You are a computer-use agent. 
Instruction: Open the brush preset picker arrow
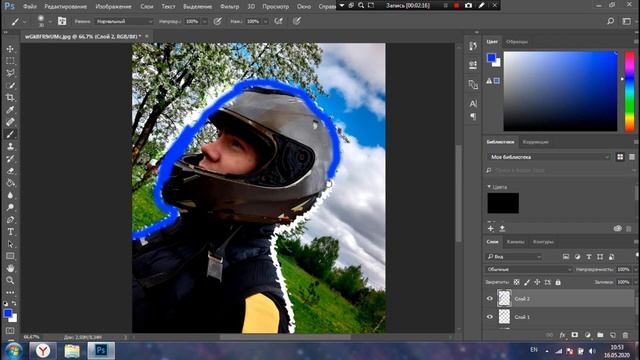click(x=50, y=21)
